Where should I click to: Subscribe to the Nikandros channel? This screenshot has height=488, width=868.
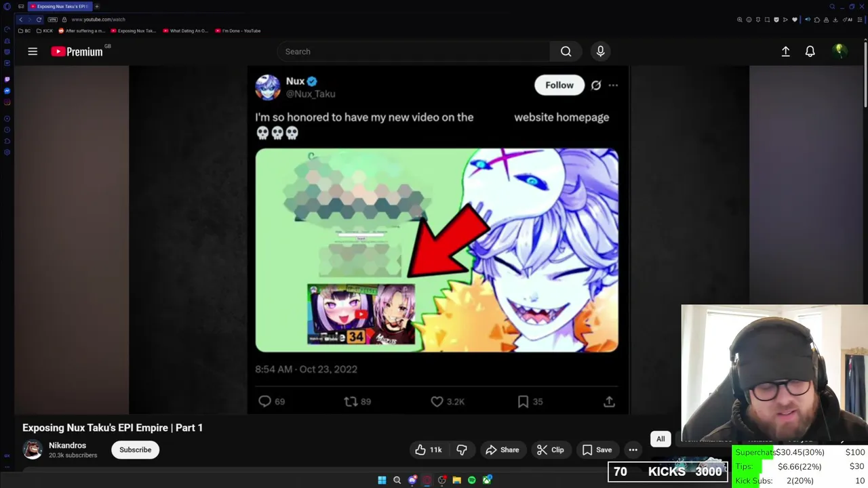point(135,450)
